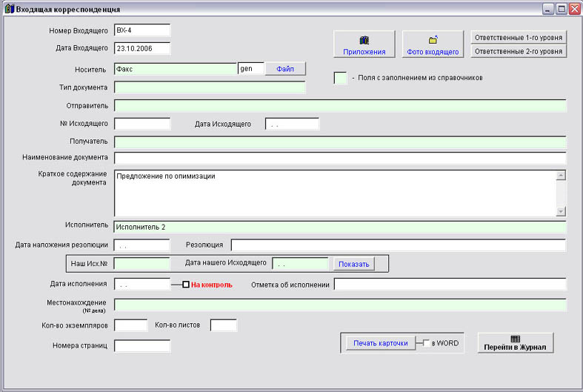Click the Резолюция field
583x392 pixels.
point(399,245)
